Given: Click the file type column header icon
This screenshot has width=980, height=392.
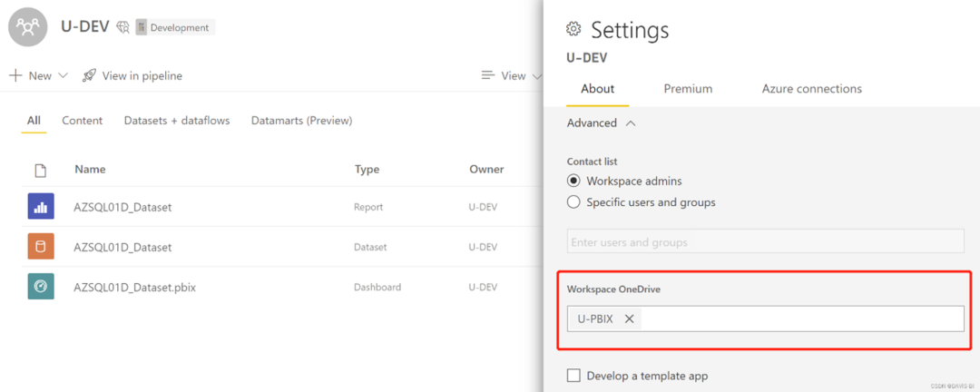Looking at the screenshot, I should point(41,170).
